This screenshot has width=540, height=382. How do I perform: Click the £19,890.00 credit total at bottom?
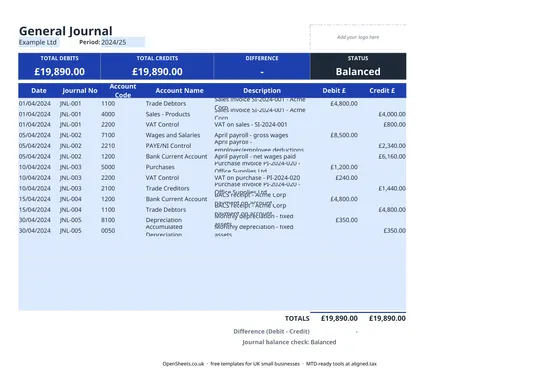[387, 319]
